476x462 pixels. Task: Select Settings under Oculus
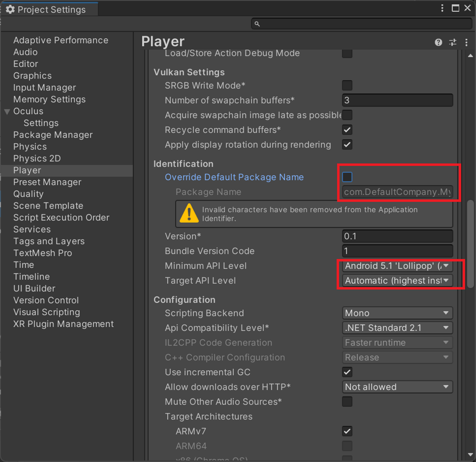41,123
